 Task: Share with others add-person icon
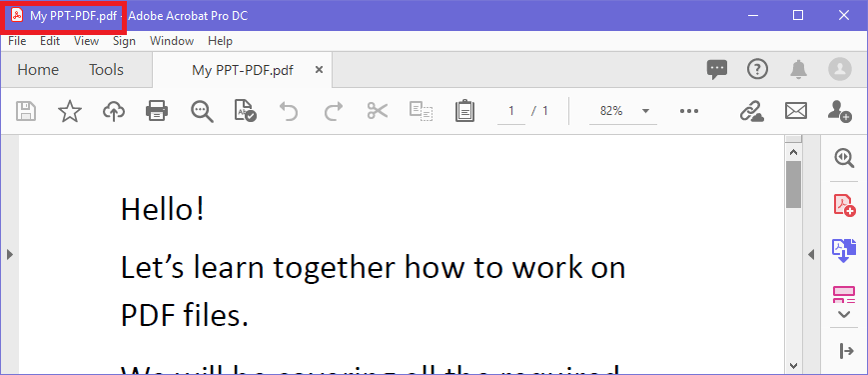point(839,111)
